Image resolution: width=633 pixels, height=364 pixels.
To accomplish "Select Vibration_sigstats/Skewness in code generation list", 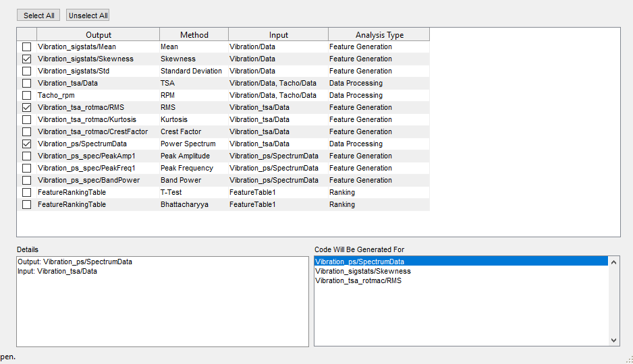I will pos(363,271).
